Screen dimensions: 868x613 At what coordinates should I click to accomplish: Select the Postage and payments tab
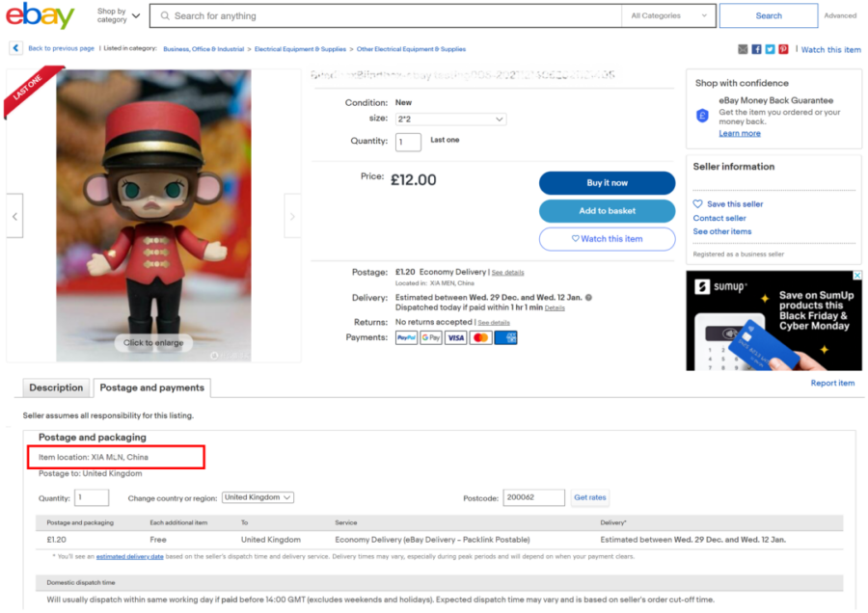tap(151, 387)
